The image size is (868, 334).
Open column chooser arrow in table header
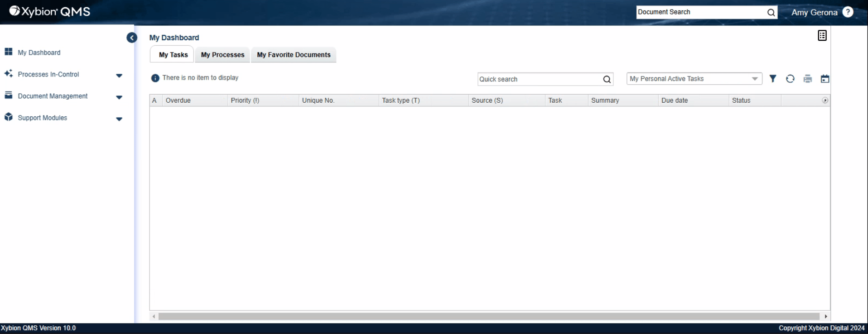click(x=825, y=100)
